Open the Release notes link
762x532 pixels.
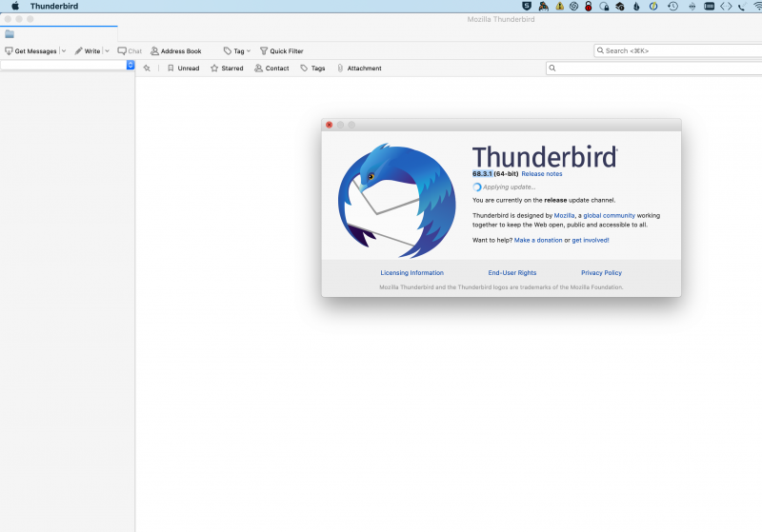[541, 174]
